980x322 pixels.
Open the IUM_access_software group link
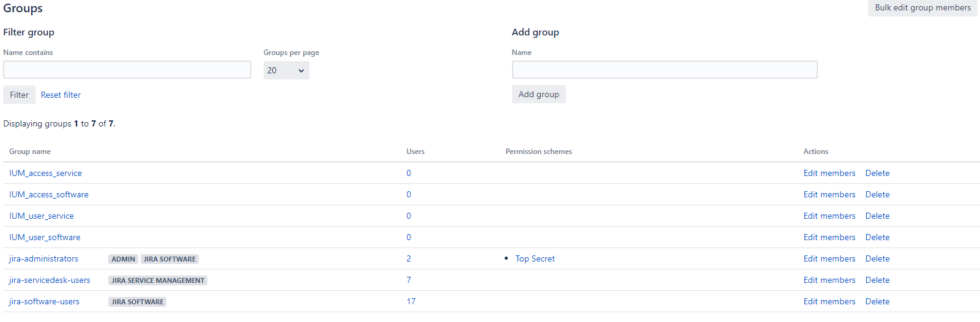tap(49, 195)
